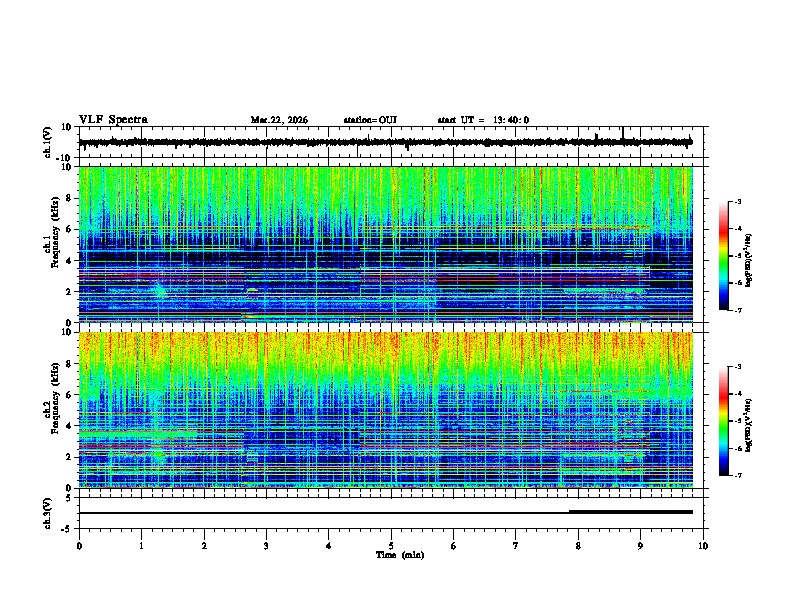Click the "6" tick on the time axis
The height and width of the screenshot is (612, 792).
coord(454,546)
